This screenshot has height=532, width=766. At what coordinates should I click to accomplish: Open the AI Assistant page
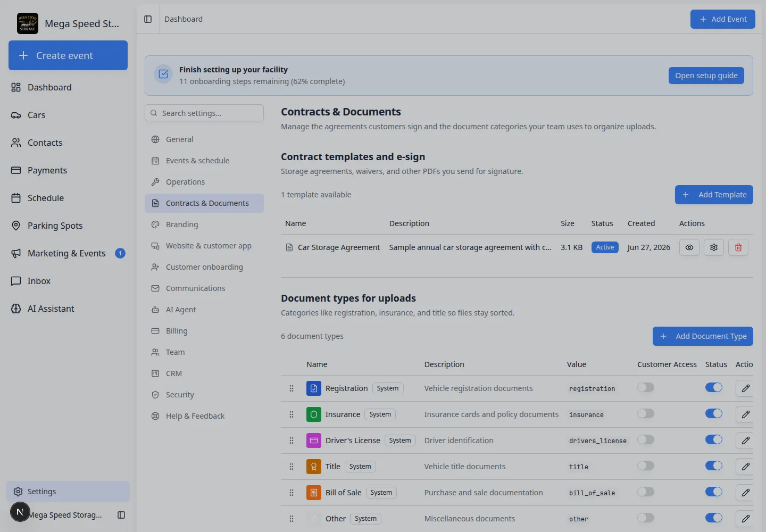pos(68,309)
